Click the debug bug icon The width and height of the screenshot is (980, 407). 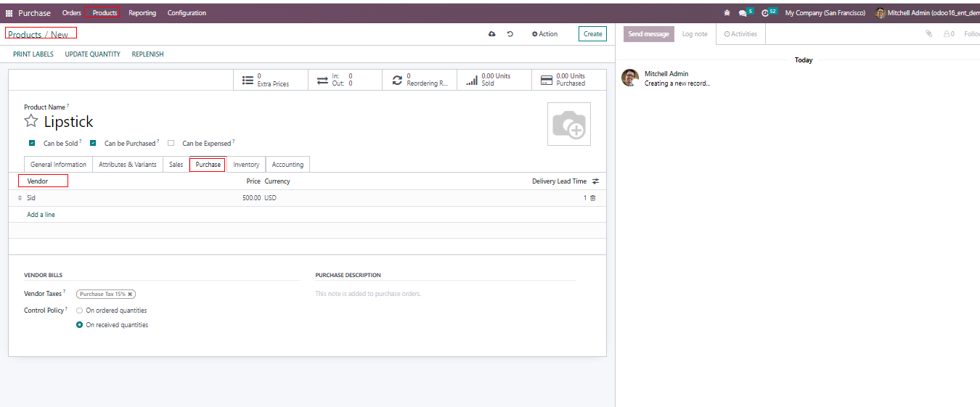click(x=727, y=13)
